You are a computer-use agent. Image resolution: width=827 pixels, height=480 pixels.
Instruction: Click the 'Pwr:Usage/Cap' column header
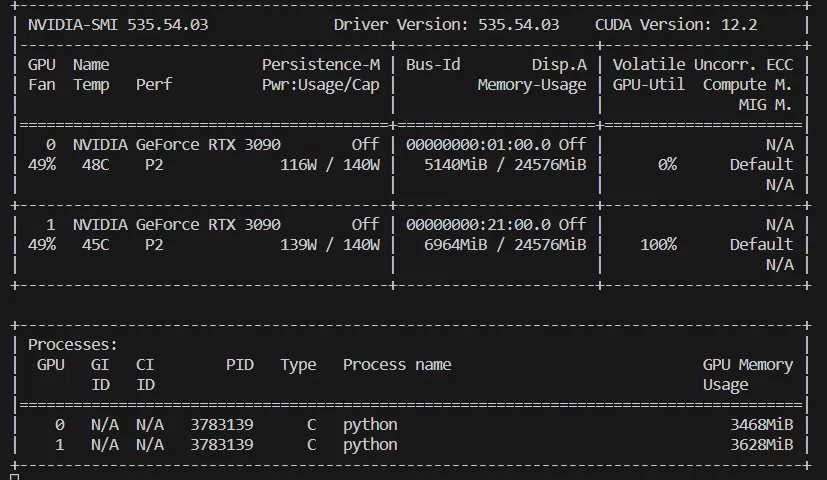coord(321,85)
